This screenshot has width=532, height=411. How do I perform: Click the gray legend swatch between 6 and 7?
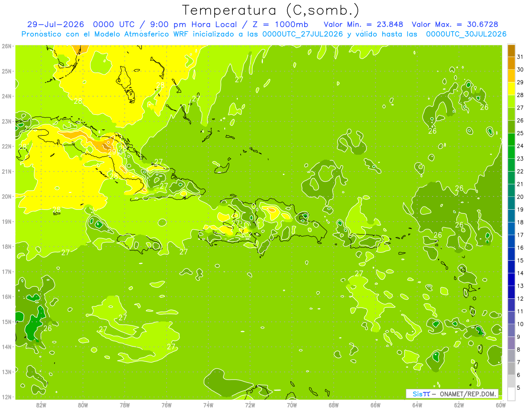[511, 369]
